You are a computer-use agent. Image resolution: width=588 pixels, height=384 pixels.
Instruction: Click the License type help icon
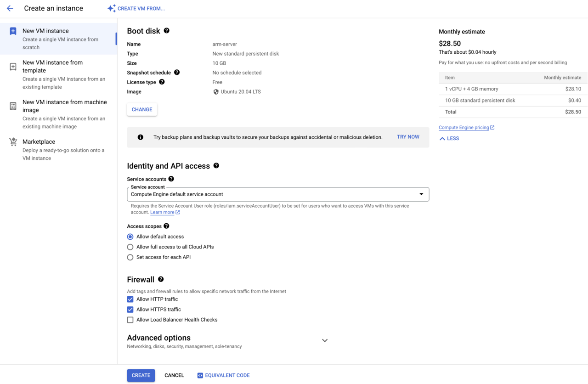point(162,82)
